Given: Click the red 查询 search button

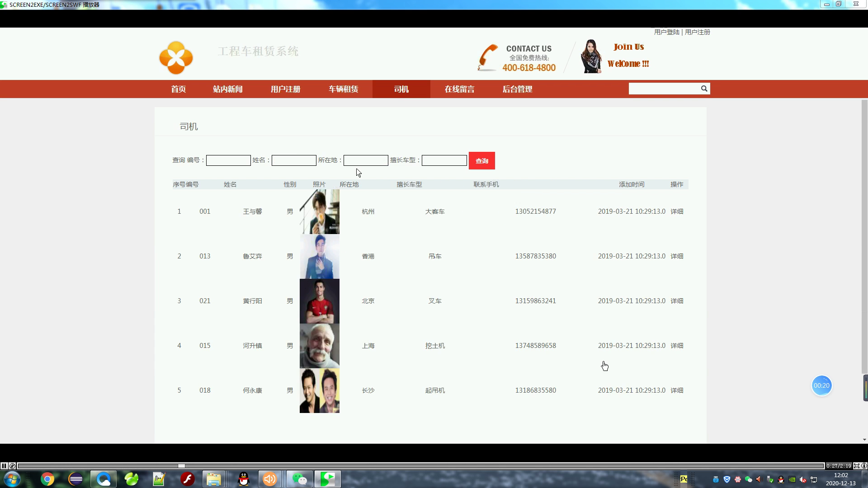Looking at the screenshot, I should coord(482,160).
